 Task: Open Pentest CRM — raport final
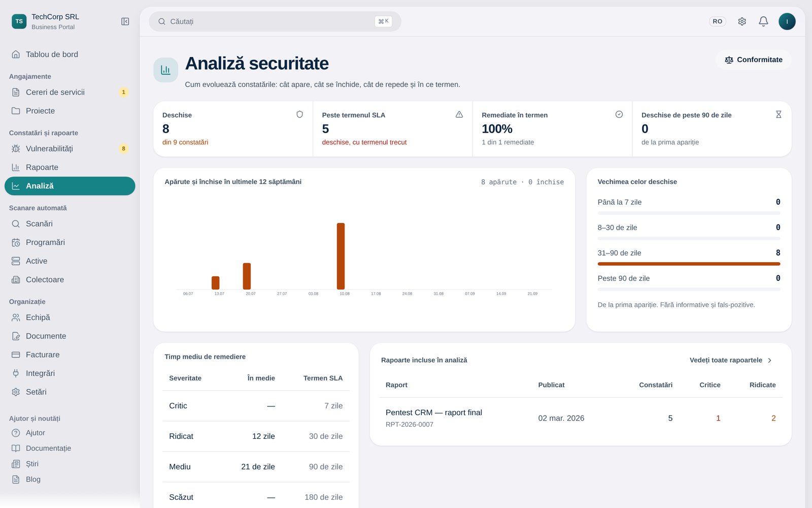pos(434,412)
